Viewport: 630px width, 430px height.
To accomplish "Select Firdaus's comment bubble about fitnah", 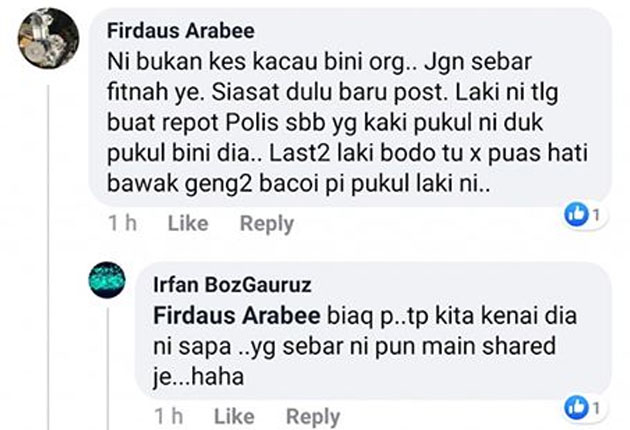I will pos(350,108).
